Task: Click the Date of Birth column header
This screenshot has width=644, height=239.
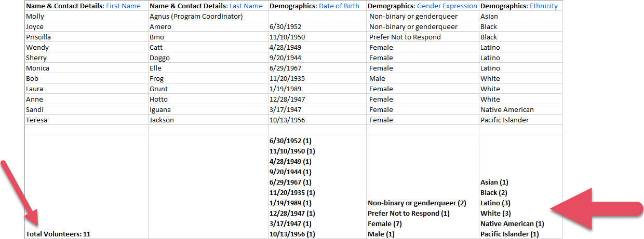Action: click(x=317, y=6)
